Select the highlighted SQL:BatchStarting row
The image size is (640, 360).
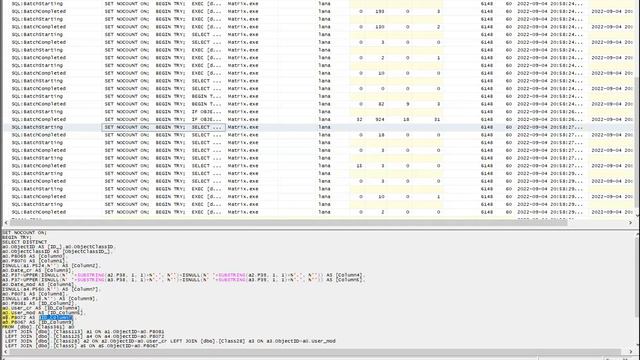tap(318, 127)
